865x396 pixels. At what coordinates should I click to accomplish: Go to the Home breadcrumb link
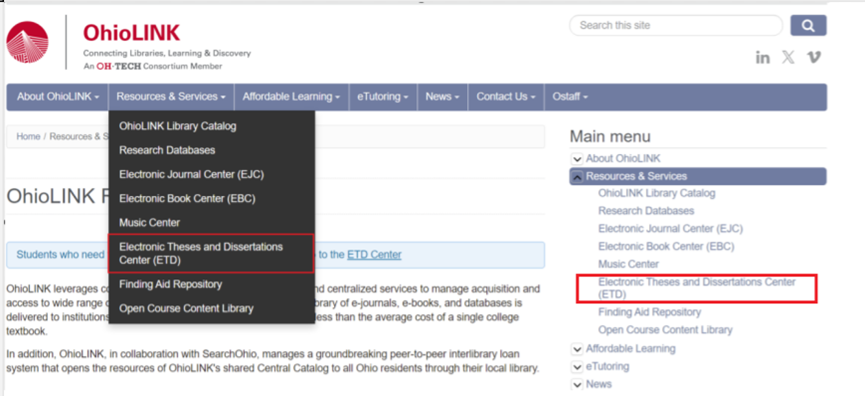point(28,137)
